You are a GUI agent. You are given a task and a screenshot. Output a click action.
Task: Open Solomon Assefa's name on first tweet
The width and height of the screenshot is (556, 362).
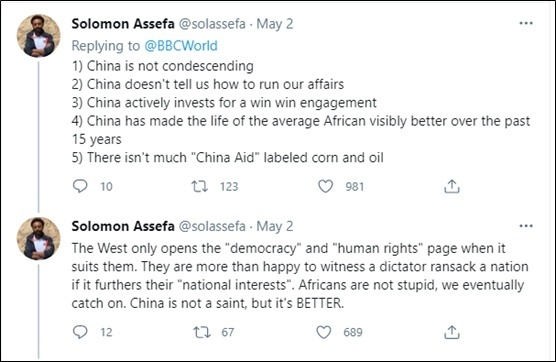pos(123,24)
